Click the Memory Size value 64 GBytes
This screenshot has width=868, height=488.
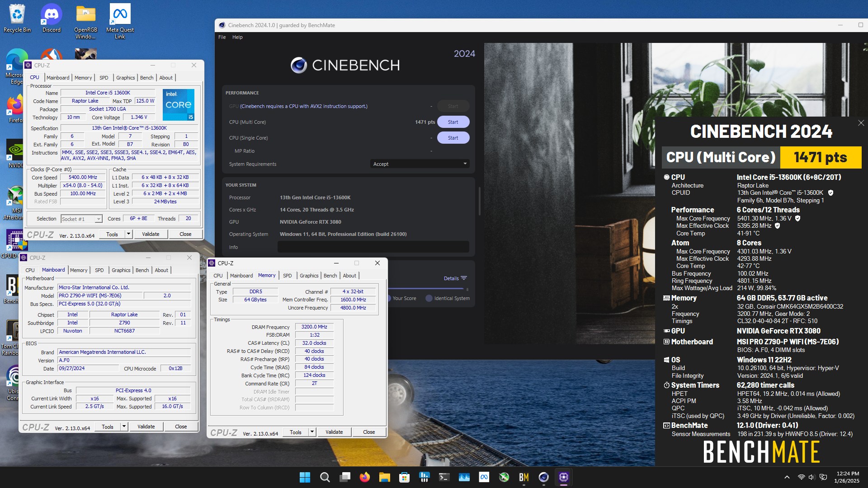[255, 300]
